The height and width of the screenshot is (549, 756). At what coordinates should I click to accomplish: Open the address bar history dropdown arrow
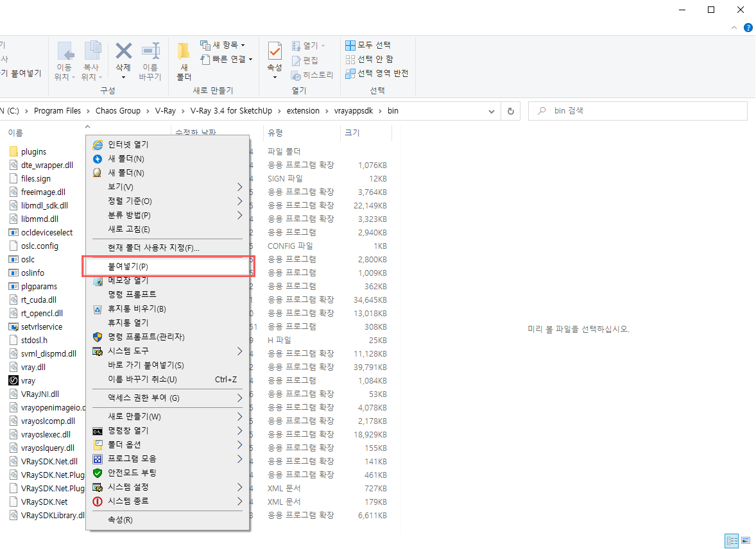[492, 112]
